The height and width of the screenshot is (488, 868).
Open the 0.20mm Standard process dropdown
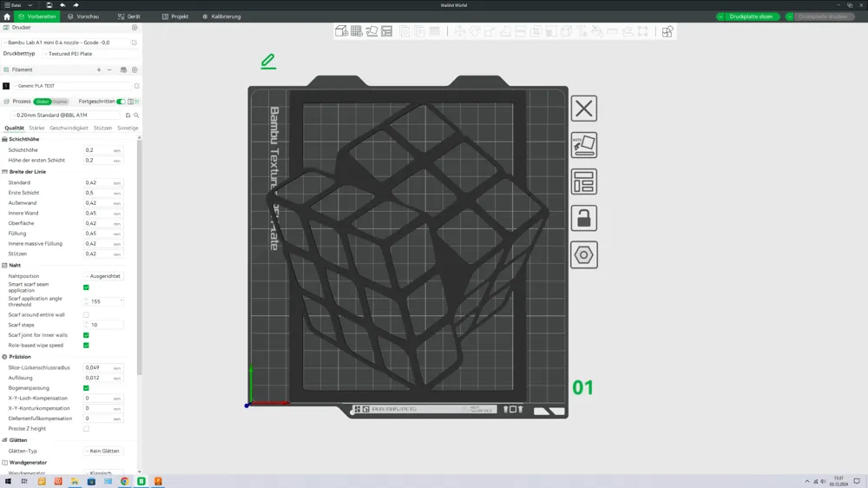click(x=67, y=115)
